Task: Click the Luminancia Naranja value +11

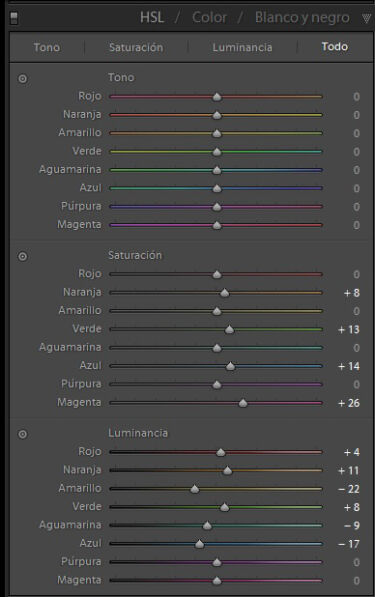Action: point(349,471)
